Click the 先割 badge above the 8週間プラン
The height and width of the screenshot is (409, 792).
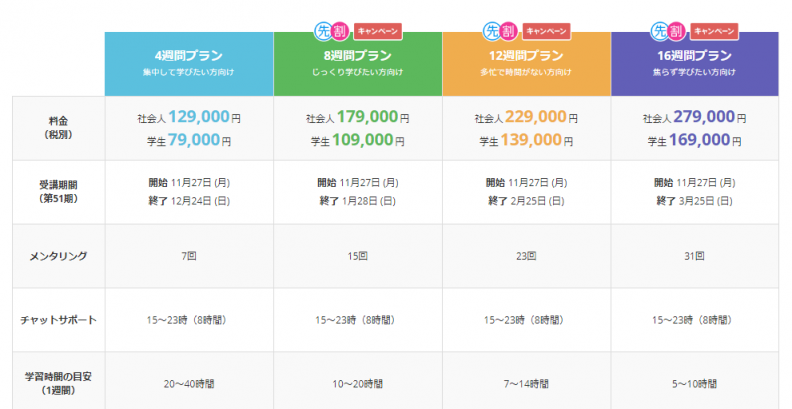pos(331,31)
